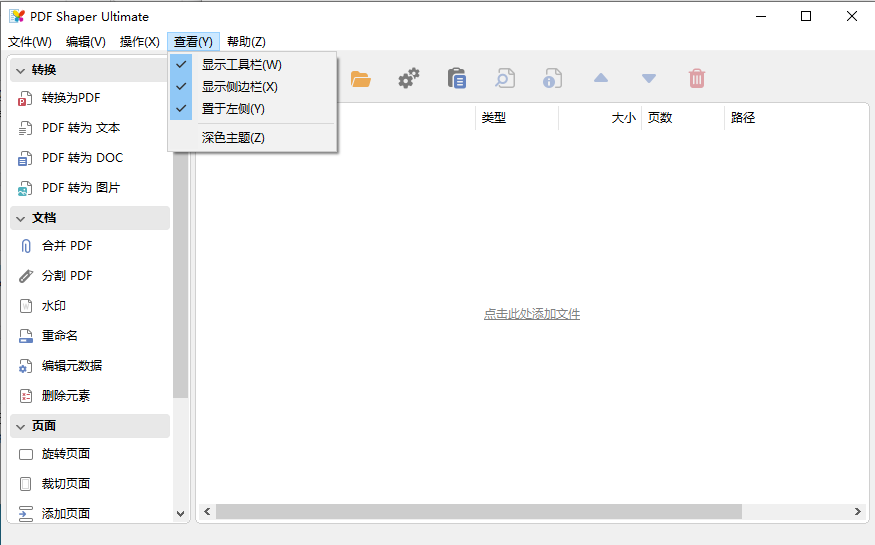Open the 操作(X) menu
This screenshot has height=545, width=875.
coord(140,42)
